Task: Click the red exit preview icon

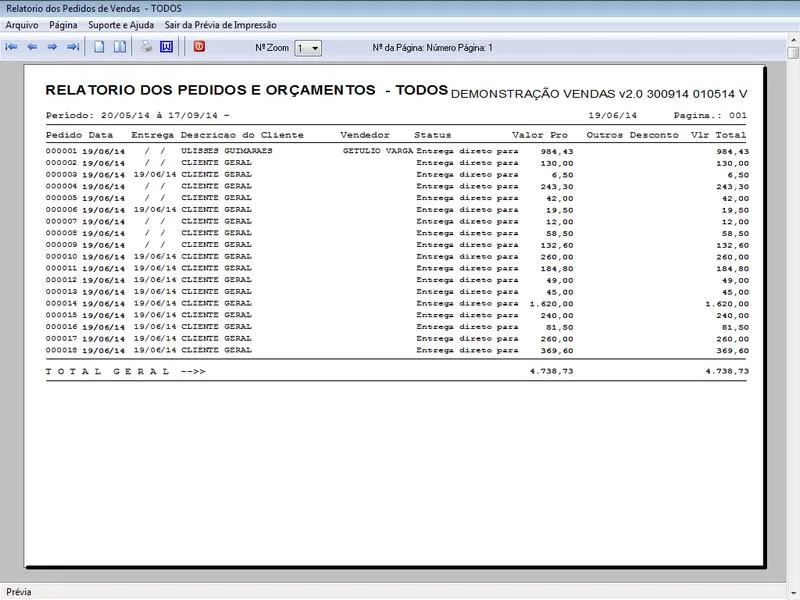Action: point(199,47)
